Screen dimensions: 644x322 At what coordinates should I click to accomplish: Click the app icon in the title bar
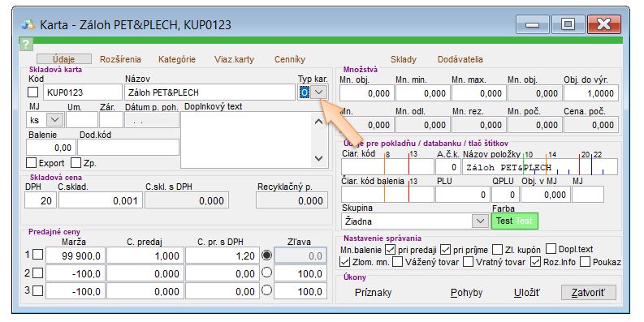coord(28,24)
